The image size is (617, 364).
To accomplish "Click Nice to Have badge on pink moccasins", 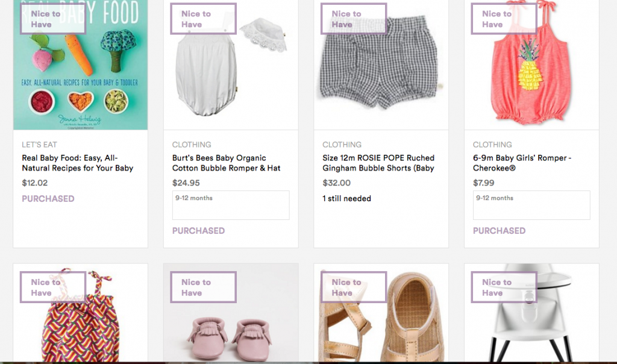I will [204, 287].
